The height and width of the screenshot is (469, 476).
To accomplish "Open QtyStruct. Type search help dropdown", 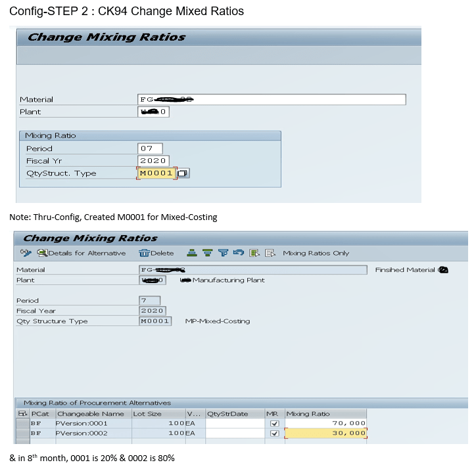I will [183, 173].
